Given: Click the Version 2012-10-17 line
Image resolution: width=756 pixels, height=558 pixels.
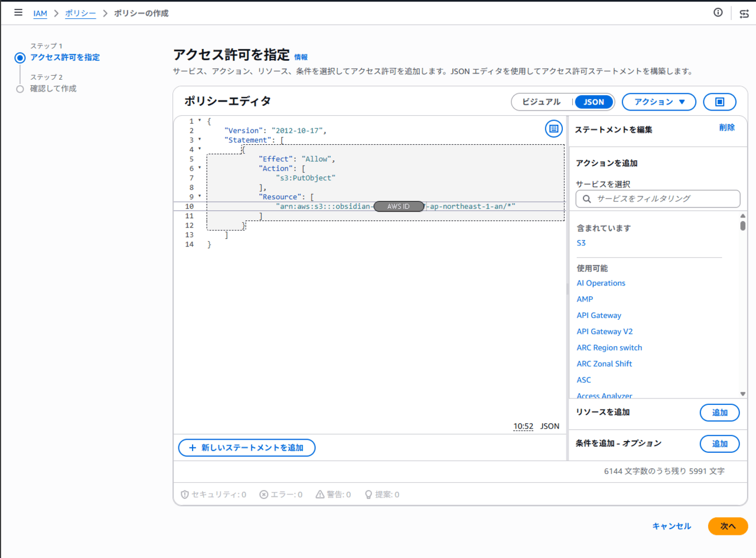Looking at the screenshot, I should (x=275, y=131).
